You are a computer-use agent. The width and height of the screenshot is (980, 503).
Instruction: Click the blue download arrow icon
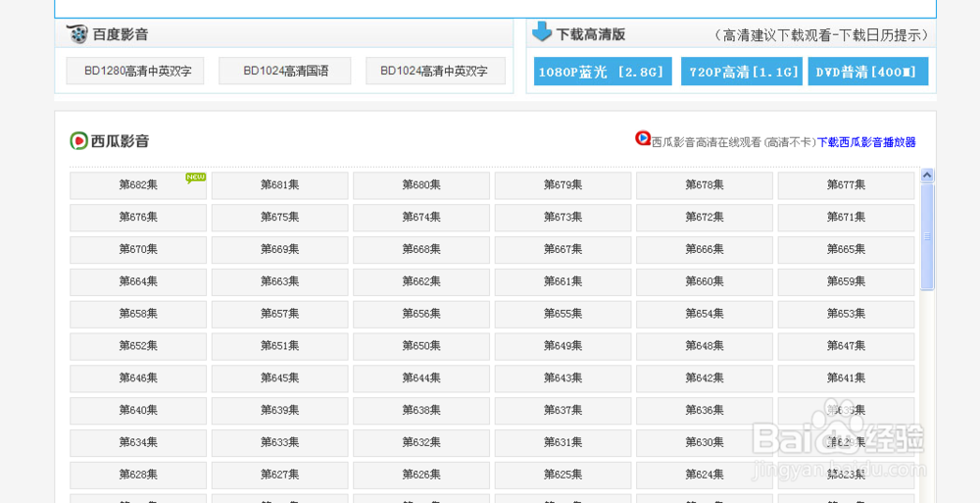[541, 31]
